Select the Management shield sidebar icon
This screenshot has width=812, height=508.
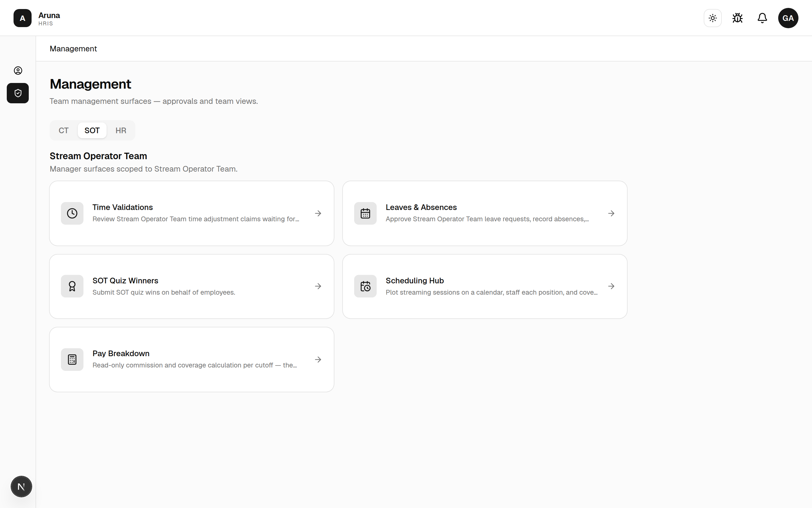(18, 93)
